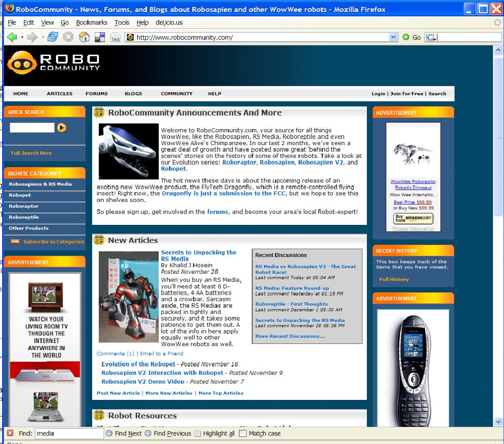Click the green Go icon next to the address bar
Screen dimensions: 504x444
[406, 37]
